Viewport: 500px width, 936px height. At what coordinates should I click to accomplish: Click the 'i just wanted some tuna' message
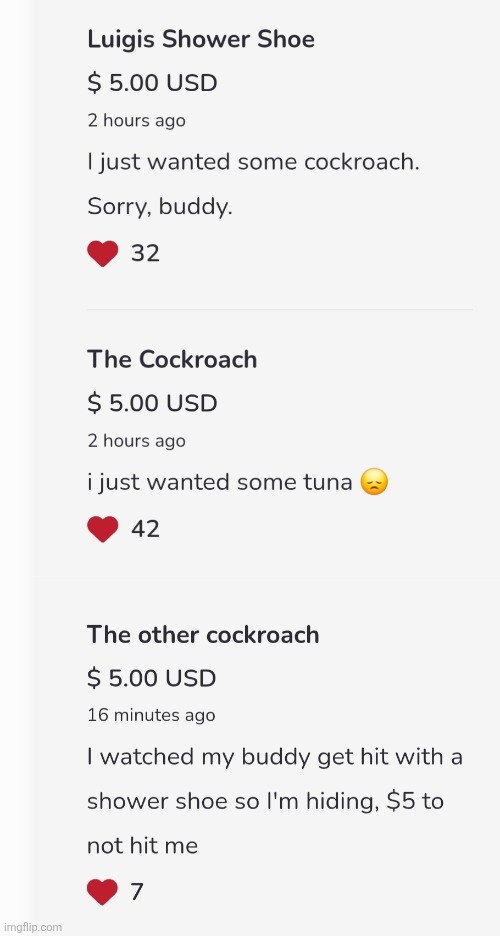(x=220, y=482)
